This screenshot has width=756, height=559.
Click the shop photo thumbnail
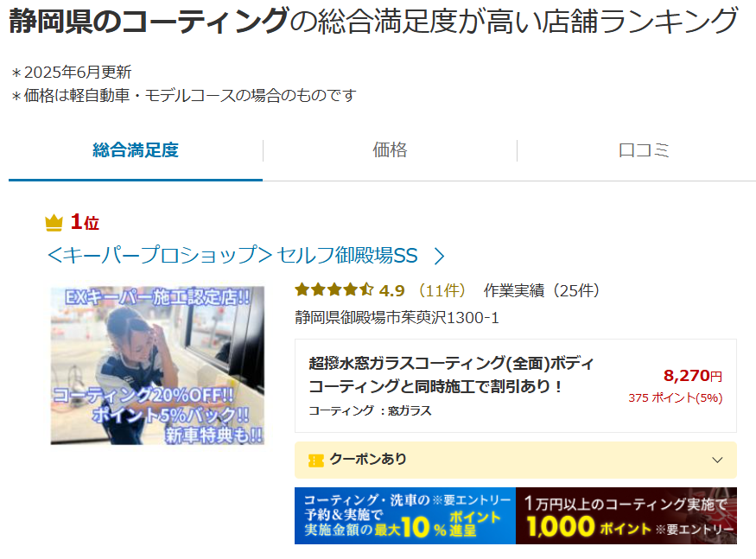[x=157, y=365]
